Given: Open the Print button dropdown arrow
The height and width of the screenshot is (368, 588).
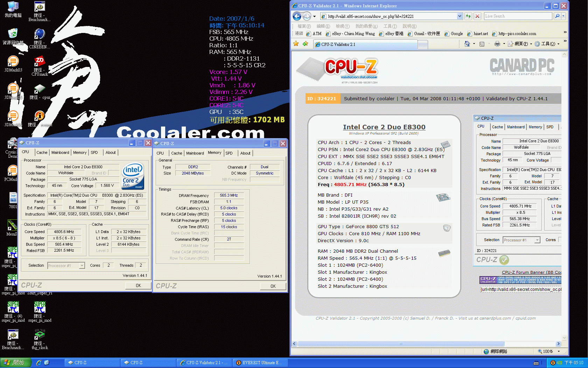Looking at the screenshot, I should coord(504,44).
